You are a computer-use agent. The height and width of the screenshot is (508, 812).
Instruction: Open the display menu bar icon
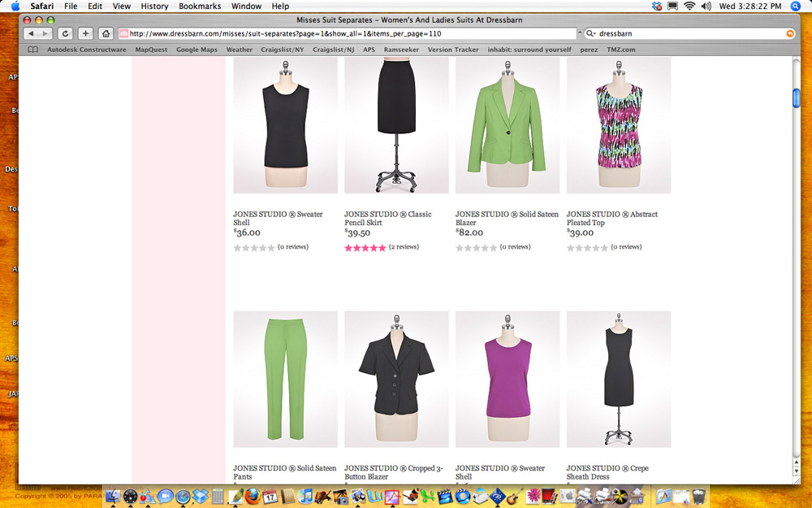[x=672, y=7]
